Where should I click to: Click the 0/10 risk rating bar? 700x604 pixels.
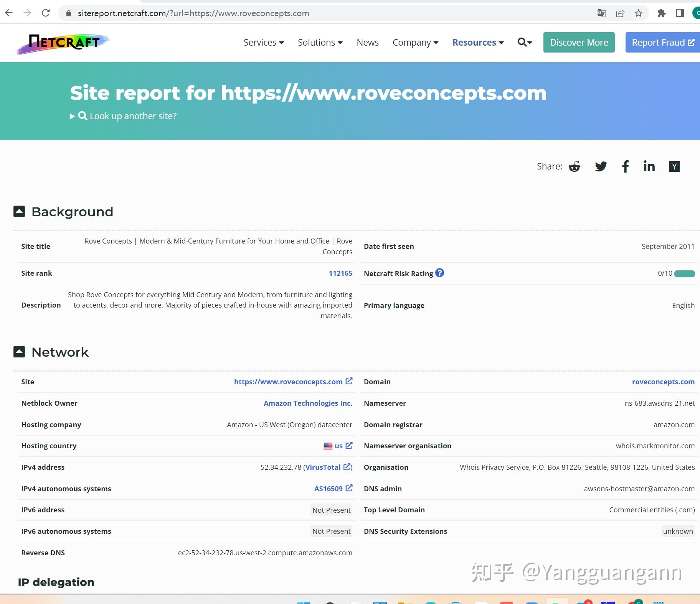coord(684,274)
